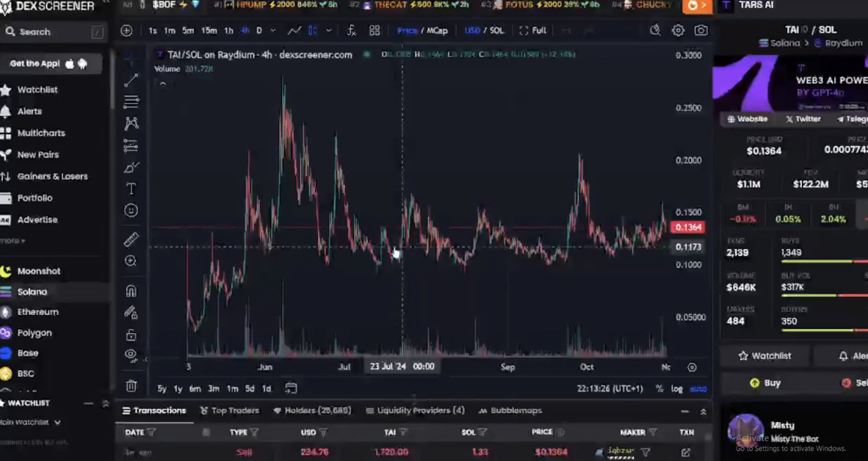Open Gainers & Losers page
Image resolution: width=868 pixels, height=461 pixels.
point(52,176)
